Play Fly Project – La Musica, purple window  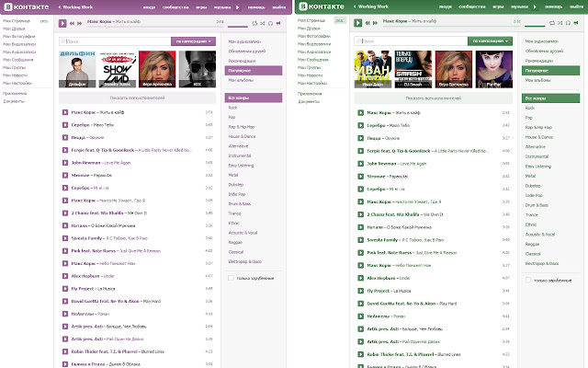point(65,289)
